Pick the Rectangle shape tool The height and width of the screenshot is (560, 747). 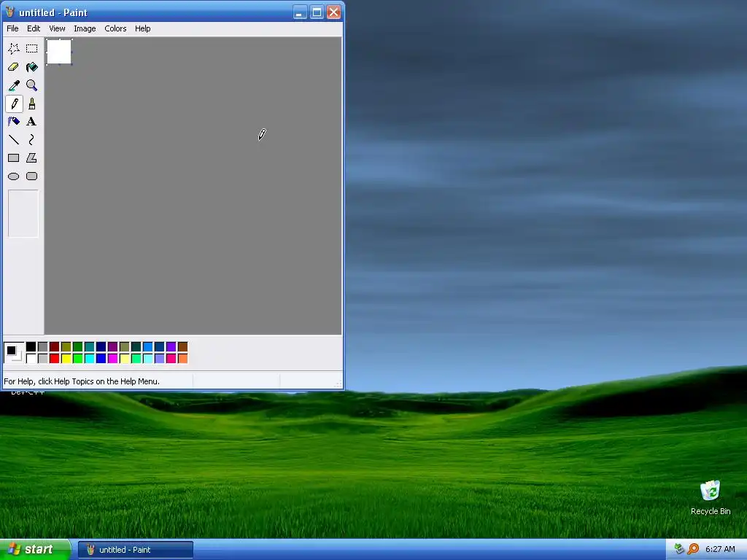pyautogui.click(x=14, y=157)
